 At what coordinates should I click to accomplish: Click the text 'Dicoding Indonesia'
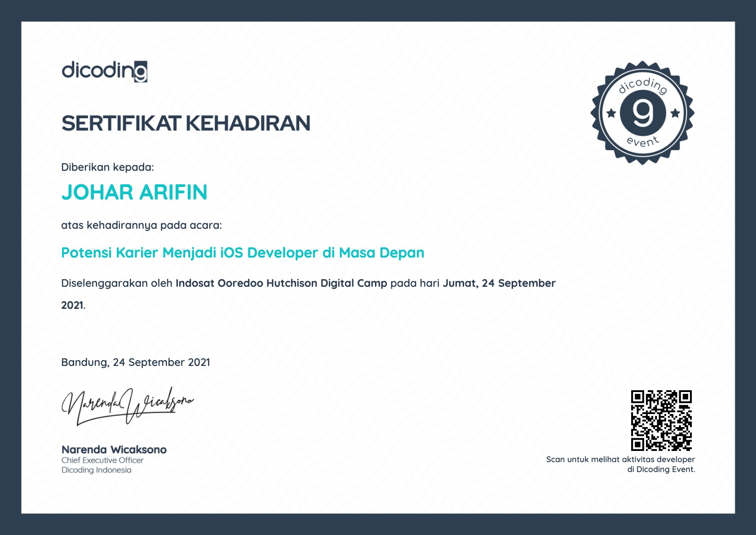click(97, 470)
